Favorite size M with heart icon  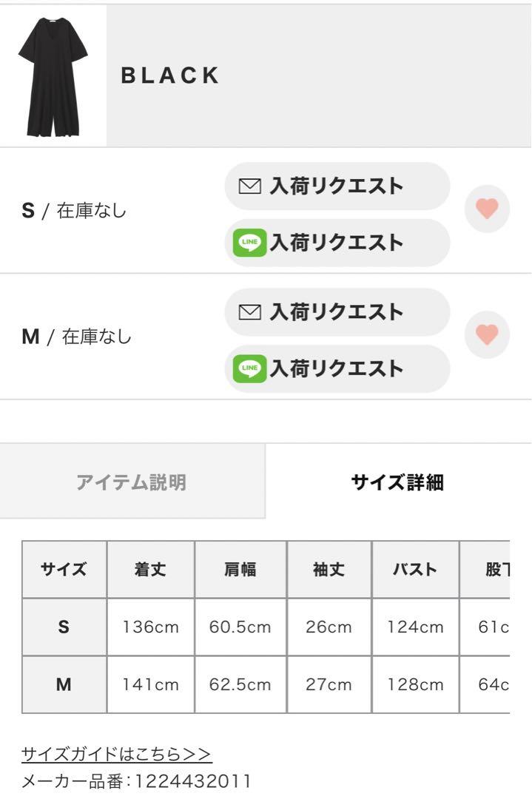tap(487, 335)
